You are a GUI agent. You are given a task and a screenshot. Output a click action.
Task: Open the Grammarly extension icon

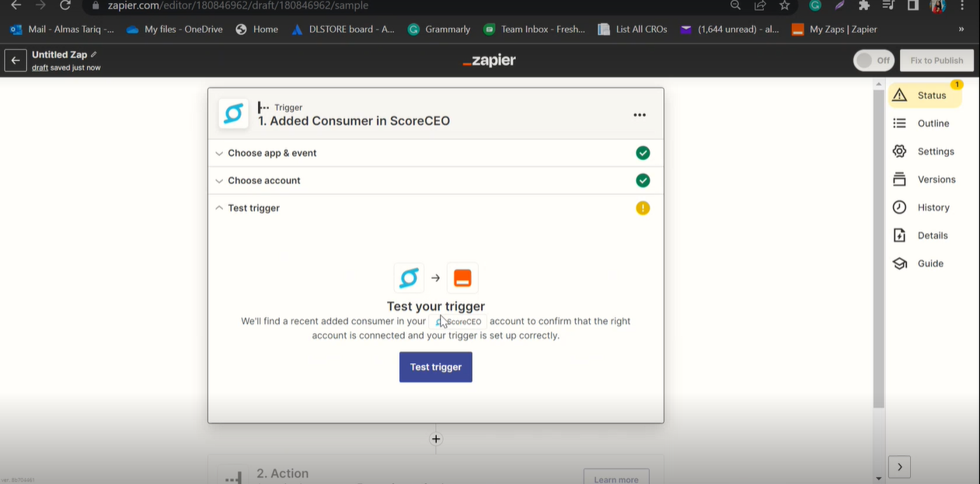[814, 5]
